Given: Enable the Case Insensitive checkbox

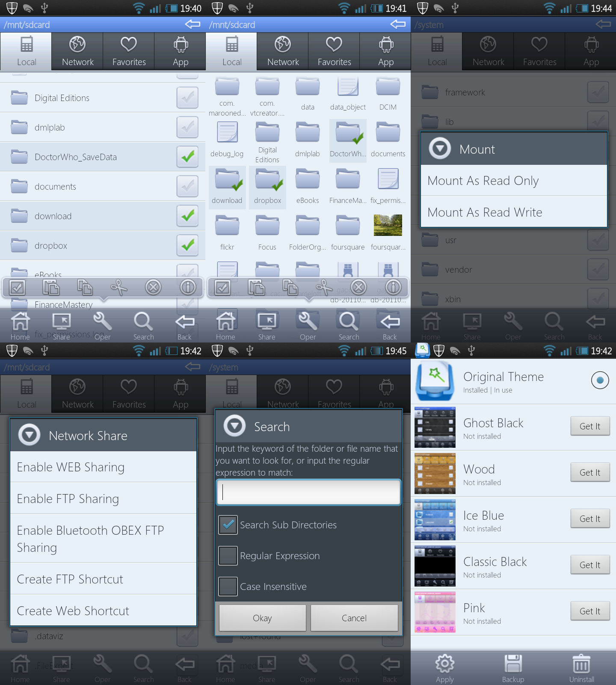Looking at the screenshot, I should [x=228, y=587].
